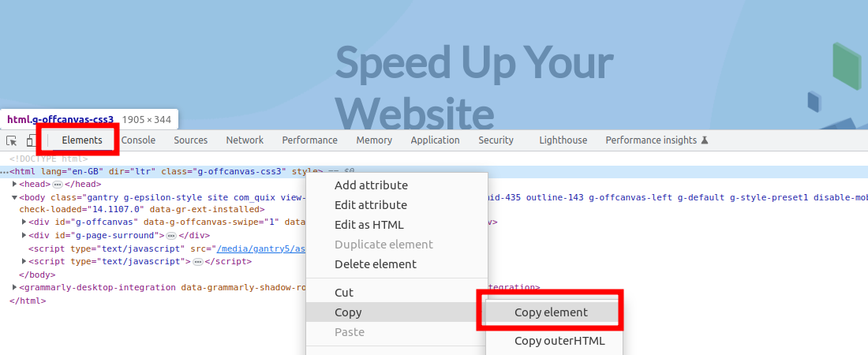Click the data-gr-ext-installed attribute text
This screenshot has height=355, width=868.
pos(207,209)
